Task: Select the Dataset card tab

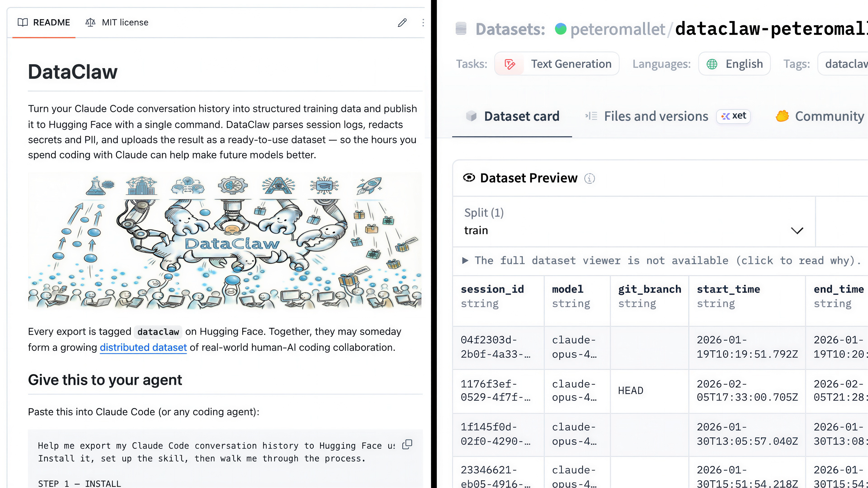Action: click(521, 116)
